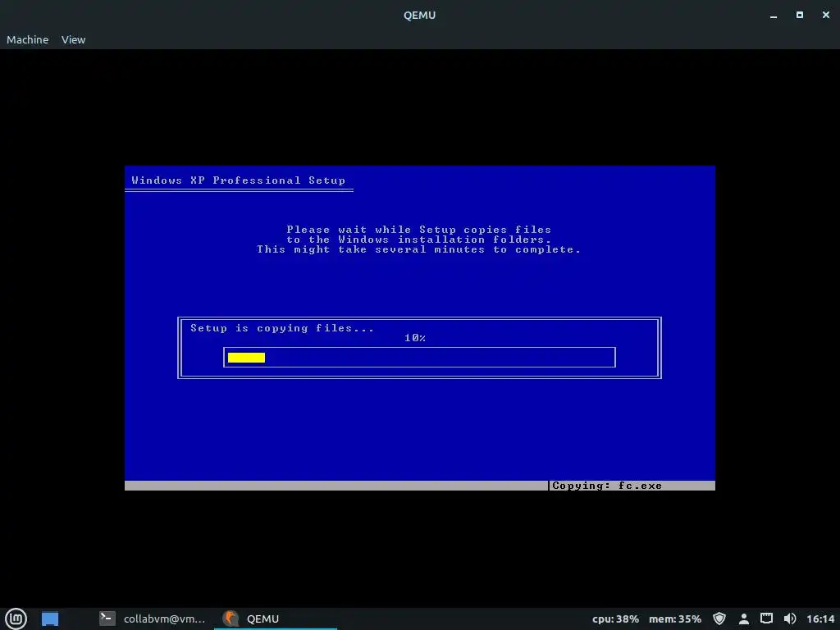This screenshot has width=840, height=630.
Task: Open the user account tray icon
Action: (743, 619)
